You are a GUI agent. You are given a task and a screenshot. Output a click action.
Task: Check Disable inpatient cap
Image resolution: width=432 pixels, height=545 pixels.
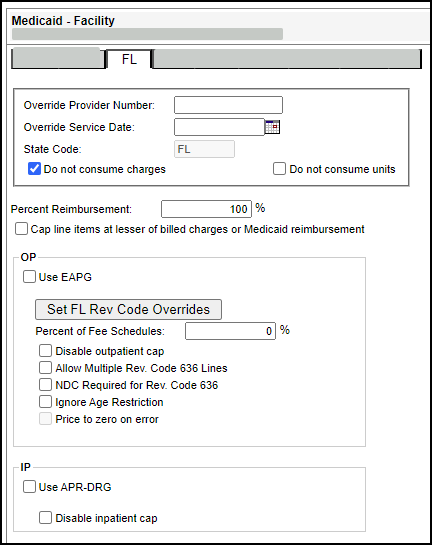coord(45,518)
